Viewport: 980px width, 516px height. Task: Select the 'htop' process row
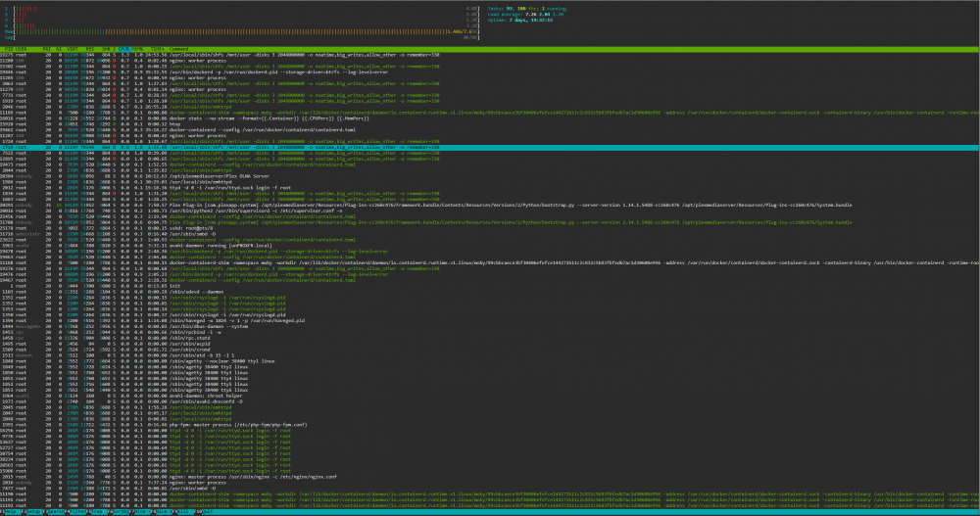pos(490,124)
